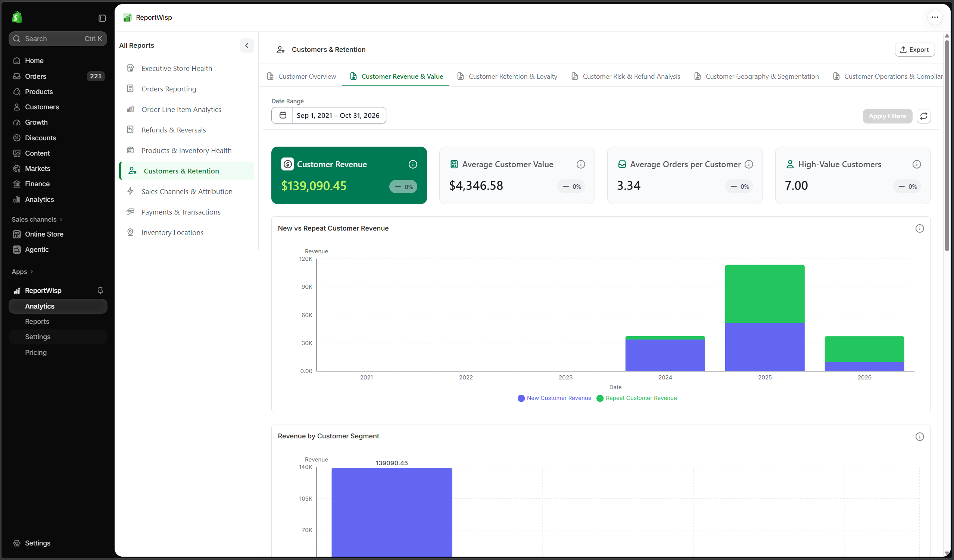Click the refresh filters icon button
Image resolution: width=954 pixels, height=560 pixels.
coord(923,116)
